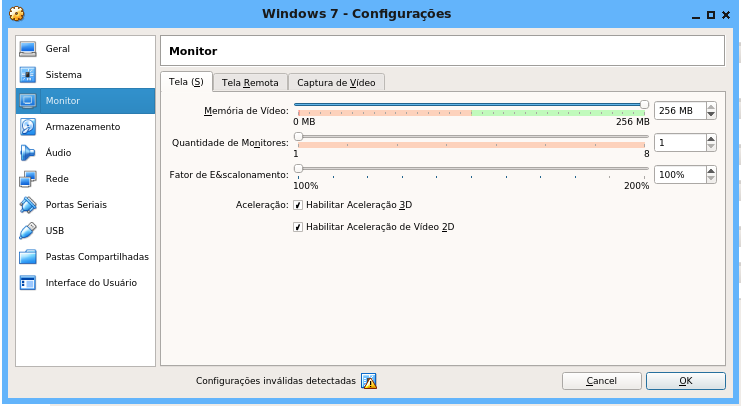Click the Quantidade de Monitores label
The width and height of the screenshot is (741, 406).
tap(230, 143)
